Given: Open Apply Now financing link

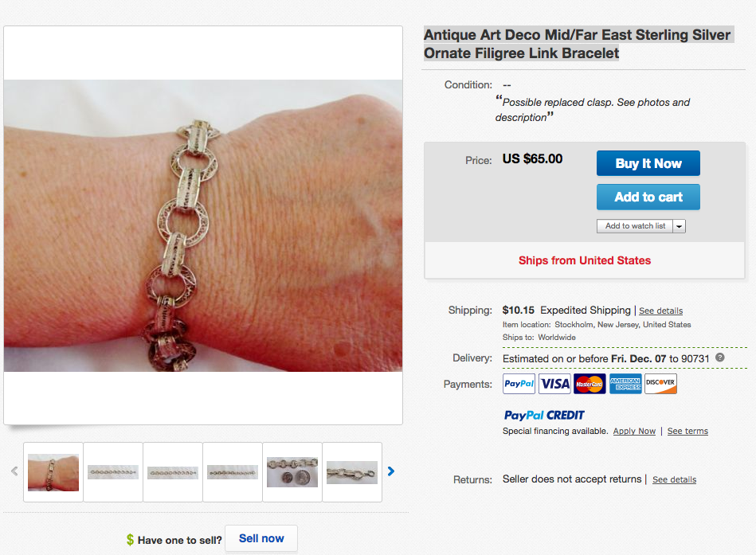Looking at the screenshot, I should click(x=634, y=432).
